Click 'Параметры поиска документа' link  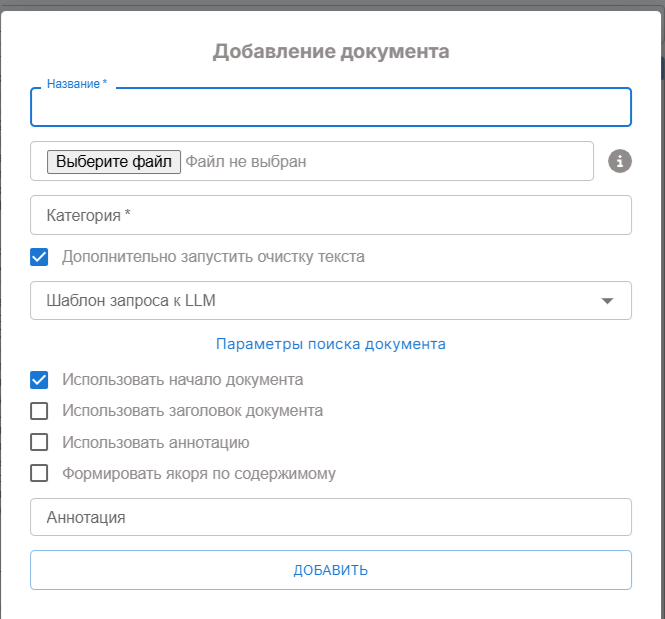click(x=331, y=344)
